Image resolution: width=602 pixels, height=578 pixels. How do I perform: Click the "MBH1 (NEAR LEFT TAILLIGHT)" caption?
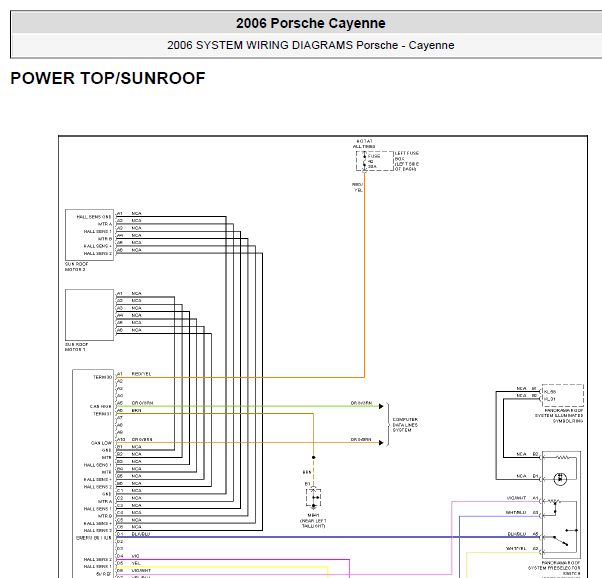pyautogui.click(x=313, y=521)
